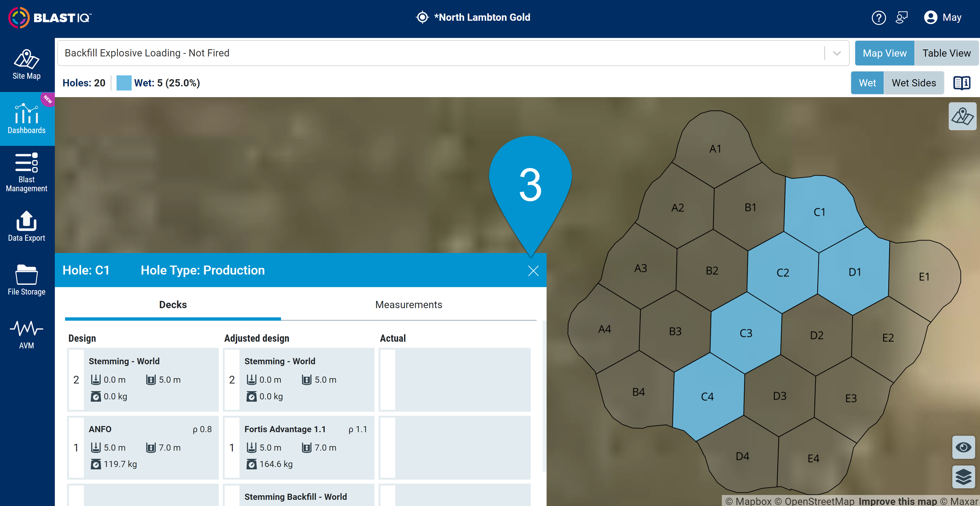Image resolution: width=980 pixels, height=506 pixels.
Task: Click the BlastIQ logo
Action: coord(50,18)
